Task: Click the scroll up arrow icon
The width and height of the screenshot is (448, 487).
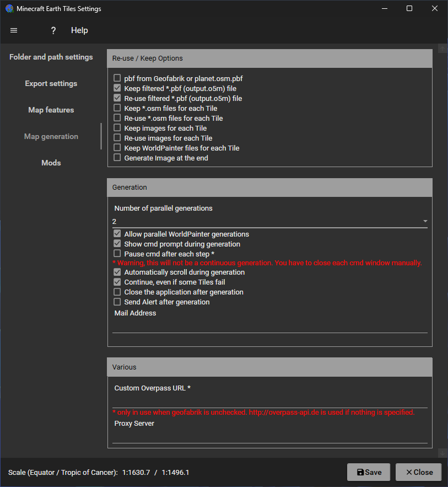Action: [442, 49]
